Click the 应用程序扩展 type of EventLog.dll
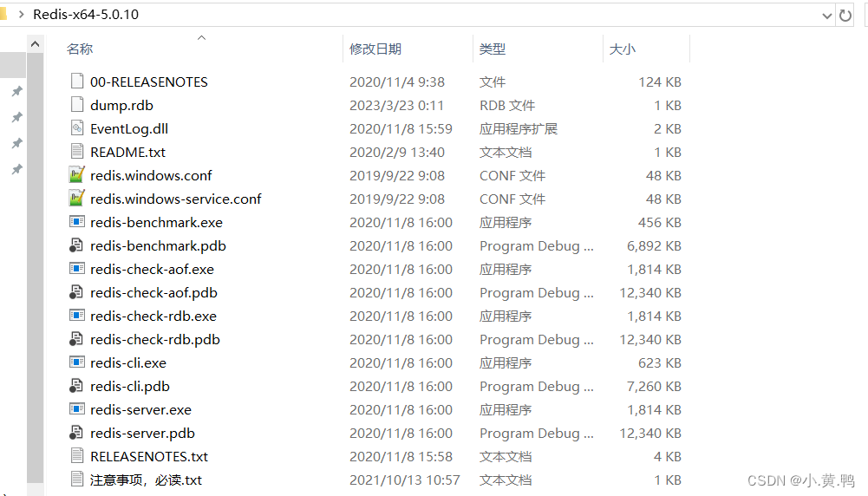This screenshot has width=868, height=496. coord(519,128)
